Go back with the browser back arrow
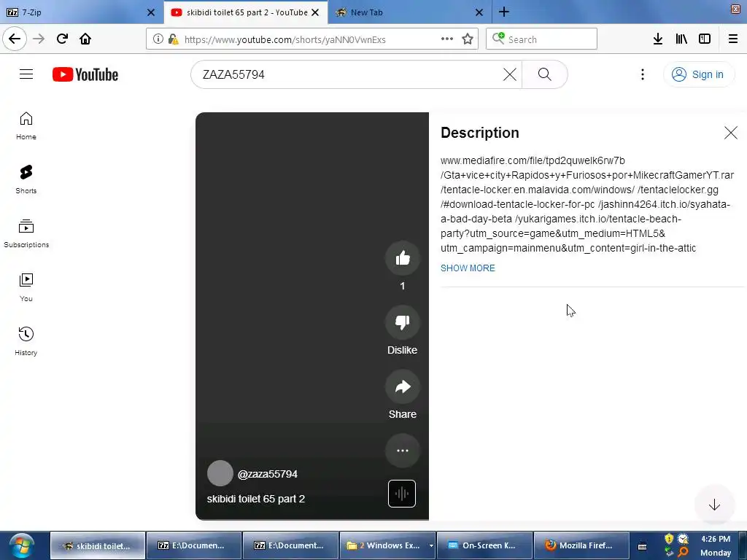The height and width of the screenshot is (560, 747). coord(15,39)
